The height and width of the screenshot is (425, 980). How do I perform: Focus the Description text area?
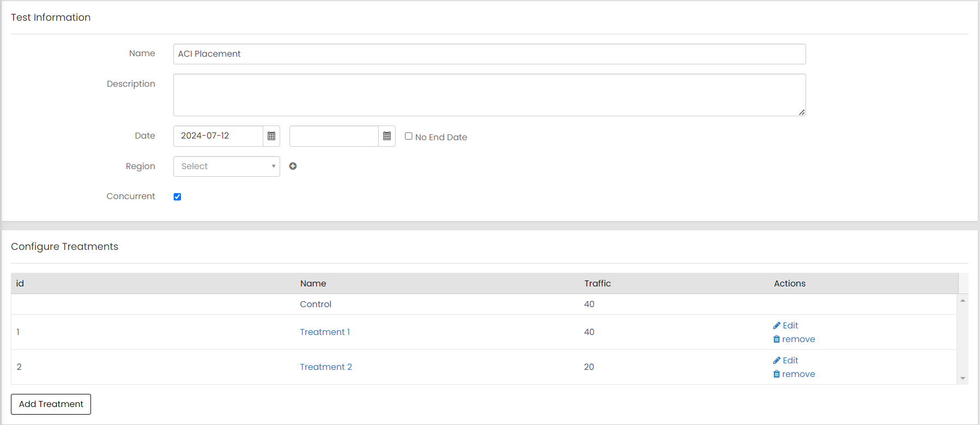[489, 95]
